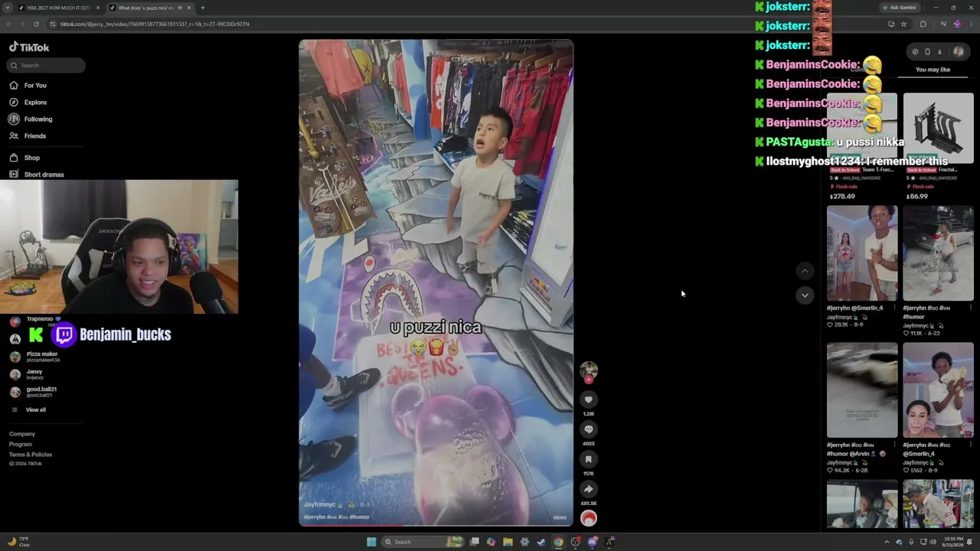Open the $86.99 product thumbnail
Image resolution: width=980 pixels, height=551 pixels.
click(938, 129)
